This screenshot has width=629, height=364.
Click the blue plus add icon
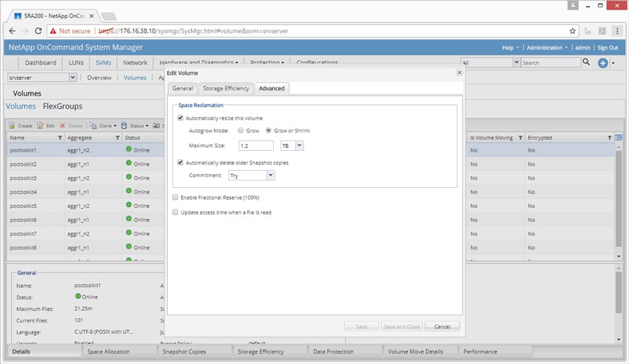tap(602, 63)
